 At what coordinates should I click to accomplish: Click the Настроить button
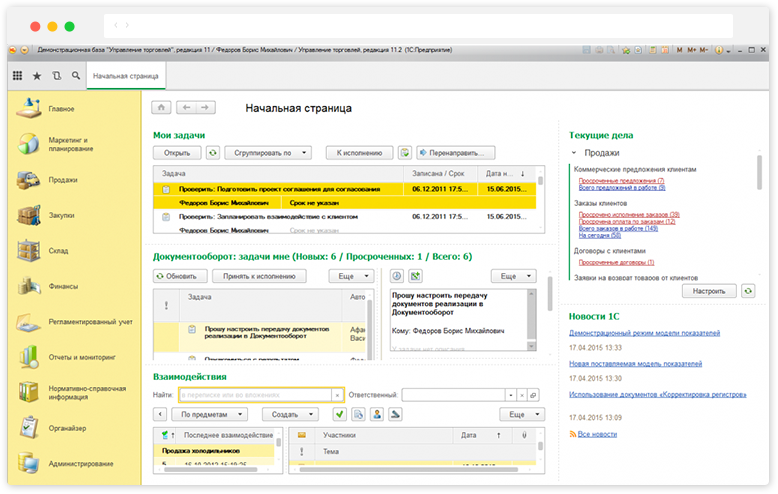pyautogui.click(x=709, y=291)
